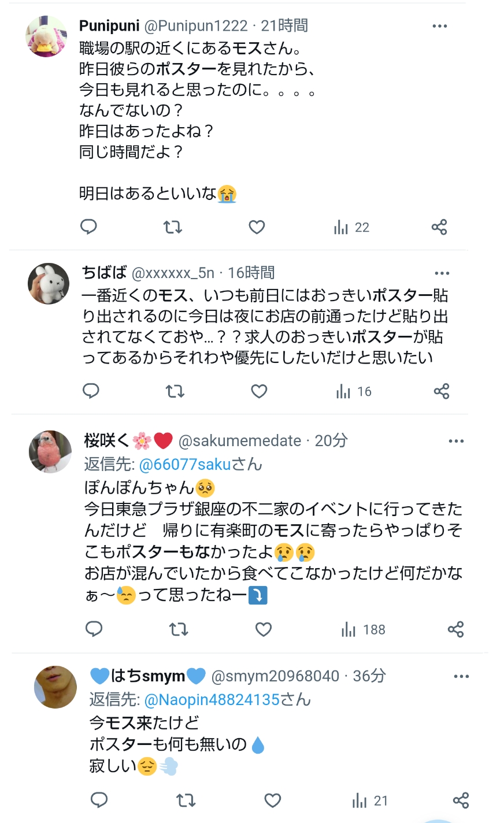504x823 pixels.
Task: Open more options on Punipuni's tweet
Action: [440, 26]
